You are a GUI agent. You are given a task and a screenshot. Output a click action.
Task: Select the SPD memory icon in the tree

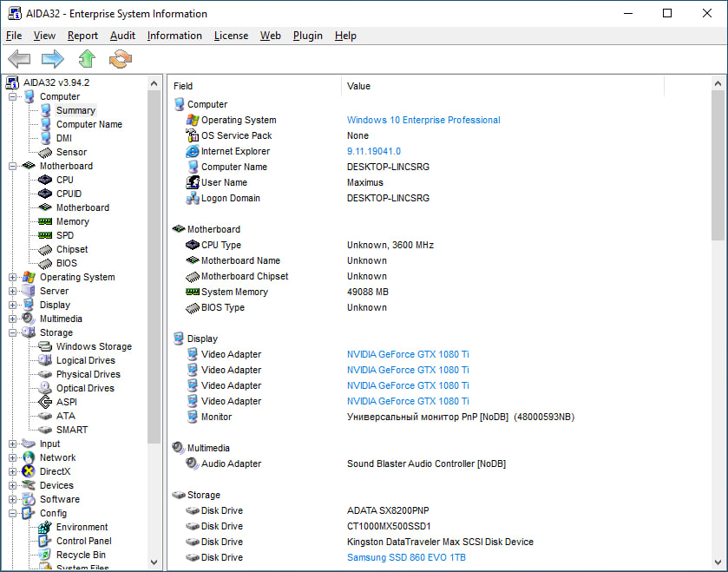(45, 235)
